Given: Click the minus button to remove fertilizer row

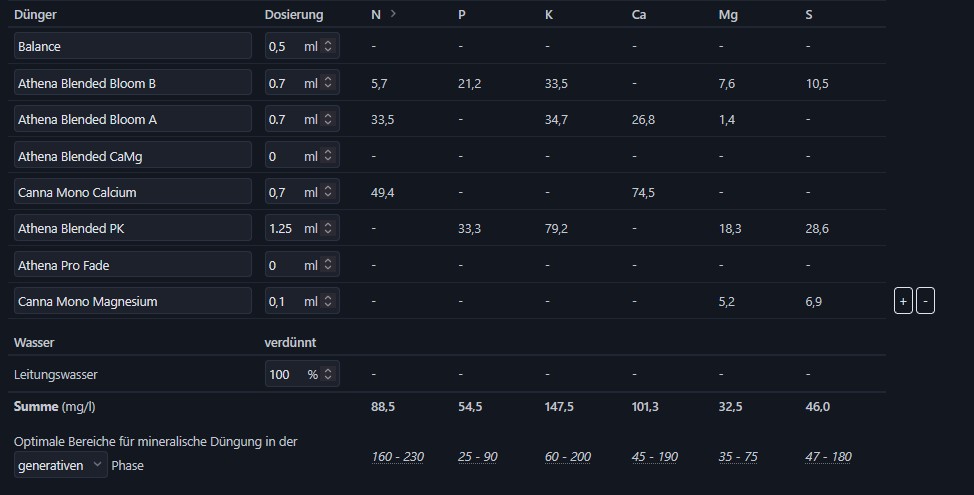Looking at the screenshot, I should (925, 301).
